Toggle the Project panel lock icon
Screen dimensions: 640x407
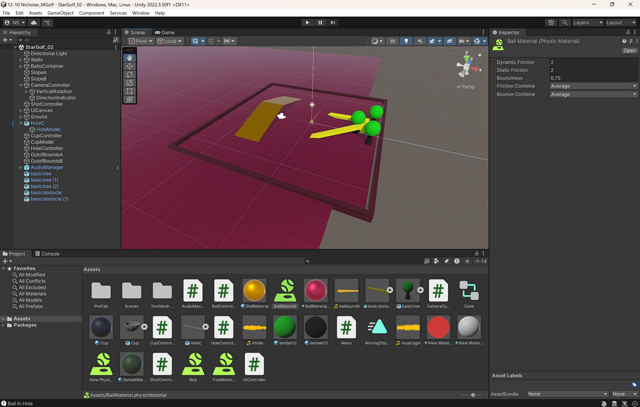point(476,254)
